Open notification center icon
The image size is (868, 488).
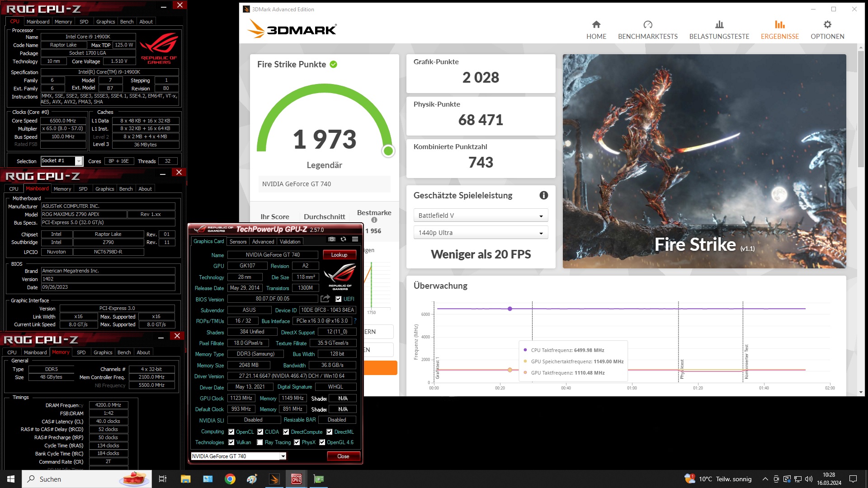point(853,479)
